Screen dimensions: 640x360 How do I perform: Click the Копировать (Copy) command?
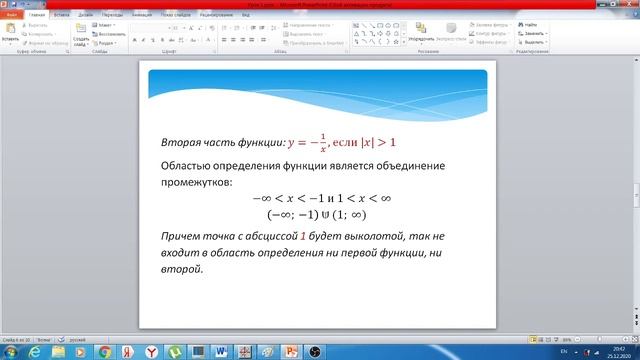point(39,34)
